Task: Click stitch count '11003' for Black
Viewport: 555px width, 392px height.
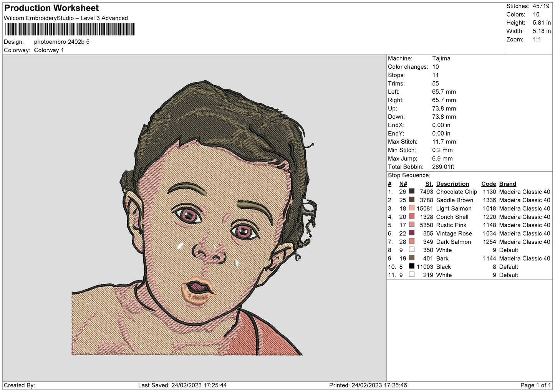Action: pos(425,267)
